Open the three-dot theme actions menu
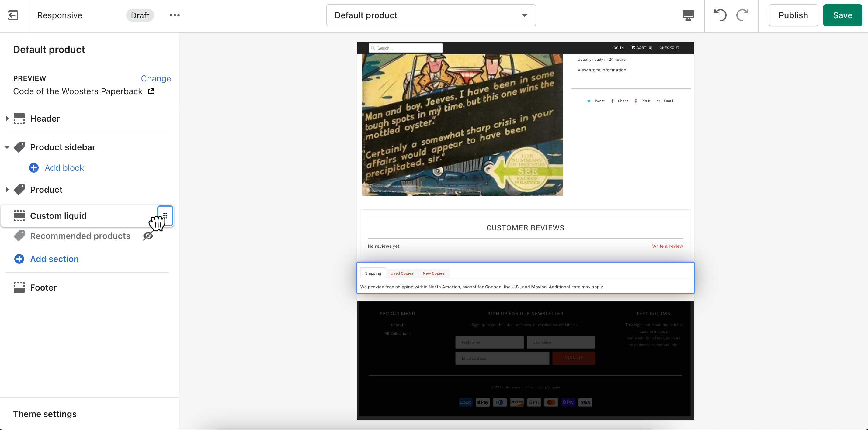 175,15
